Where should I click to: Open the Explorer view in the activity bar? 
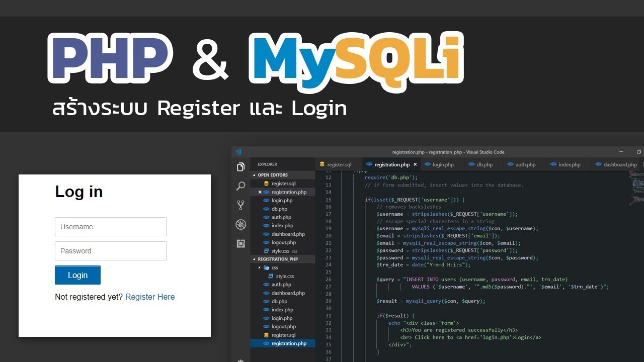point(240,167)
